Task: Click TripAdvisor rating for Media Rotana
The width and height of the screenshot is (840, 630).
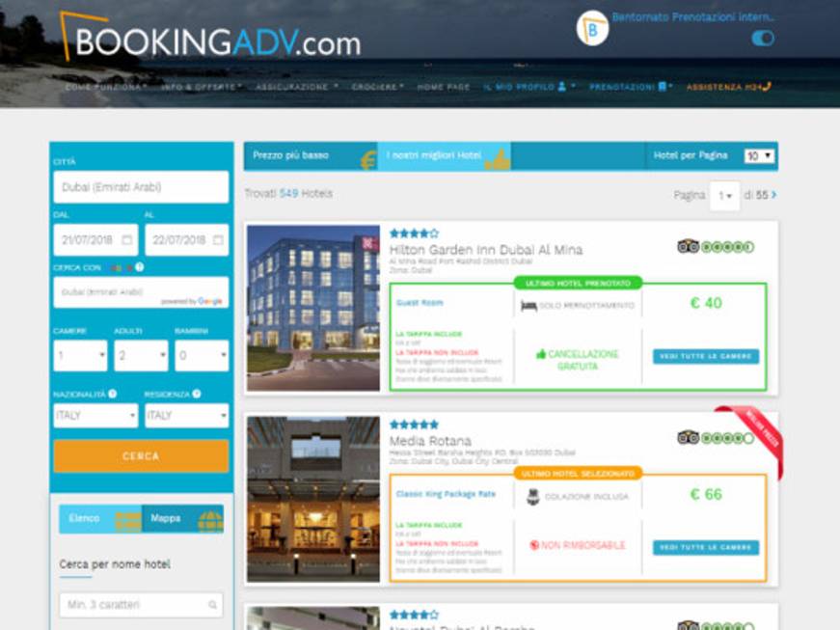Action: click(x=716, y=438)
